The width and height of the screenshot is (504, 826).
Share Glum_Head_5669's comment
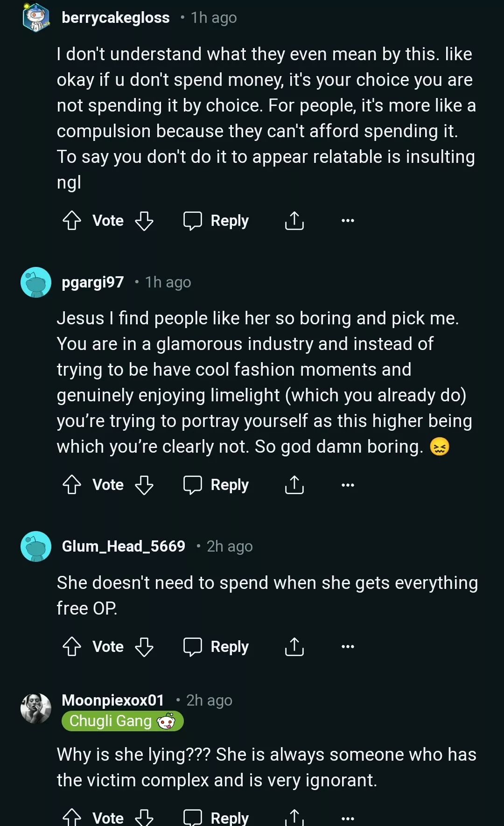[x=294, y=647]
